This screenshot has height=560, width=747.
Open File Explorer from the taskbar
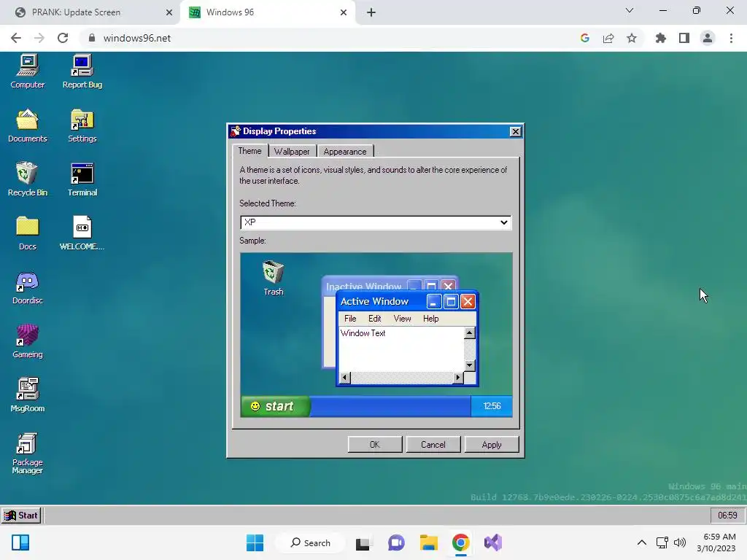pyautogui.click(x=428, y=542)
